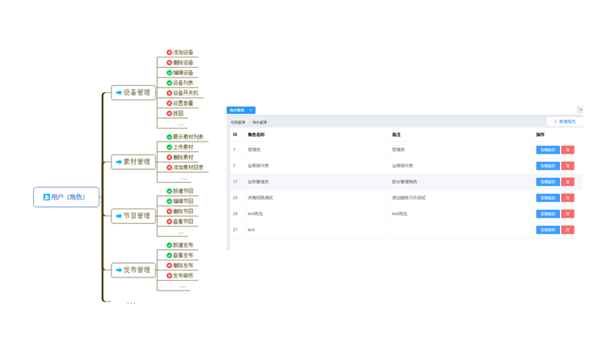Select the 角色管理 tab
This screenshot has width=607, height=364.
click(237, 110)
